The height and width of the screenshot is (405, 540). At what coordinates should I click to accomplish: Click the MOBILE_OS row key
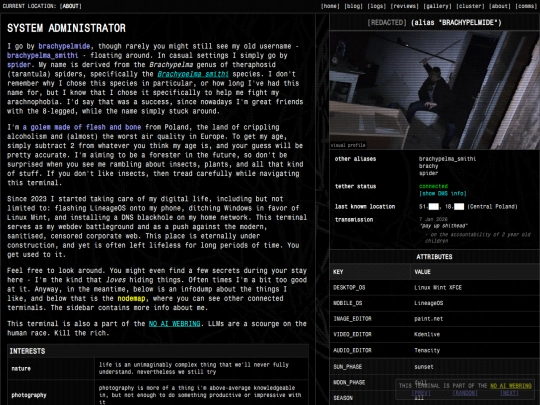coord(347,303)
